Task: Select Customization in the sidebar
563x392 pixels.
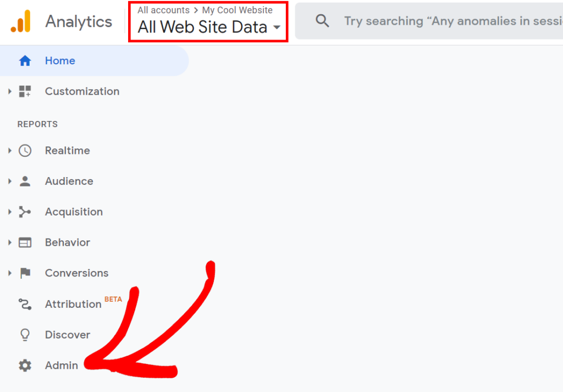Action: click(82, 91)
